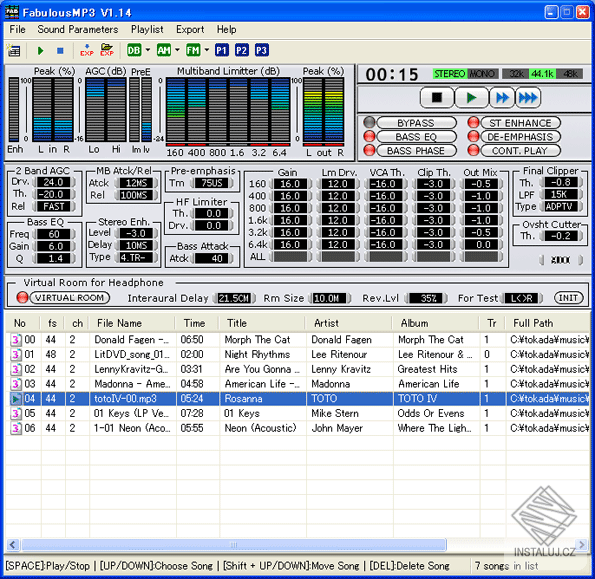Open the Playlist menu

147,29
